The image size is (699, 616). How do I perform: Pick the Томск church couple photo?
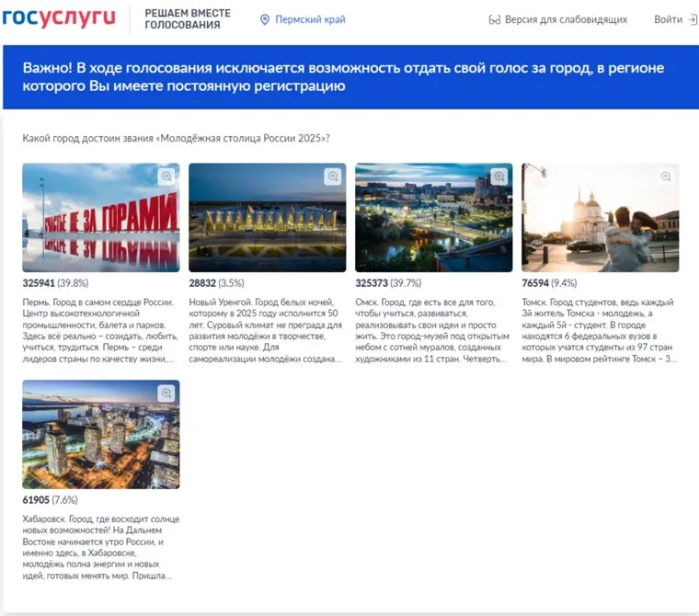(600, 218)
